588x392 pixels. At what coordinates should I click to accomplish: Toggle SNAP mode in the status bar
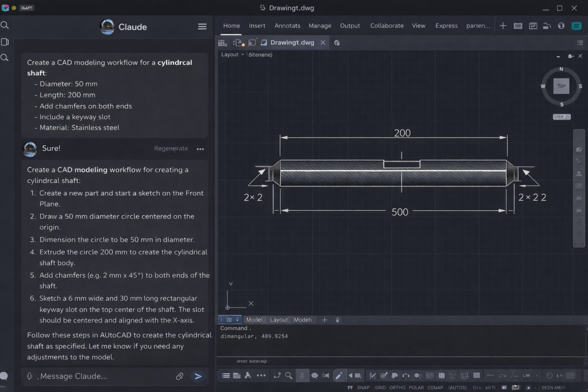coord(363,387)
